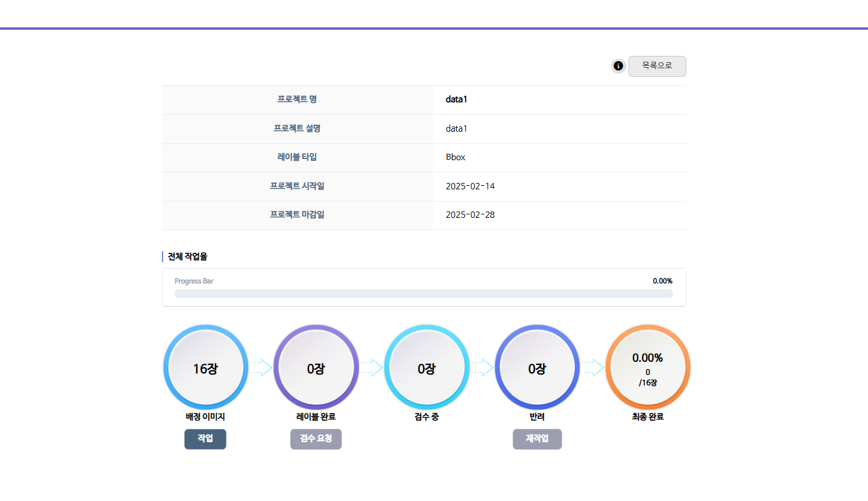Click arrow between 검수 중 and 반려

tap(482, 368)
